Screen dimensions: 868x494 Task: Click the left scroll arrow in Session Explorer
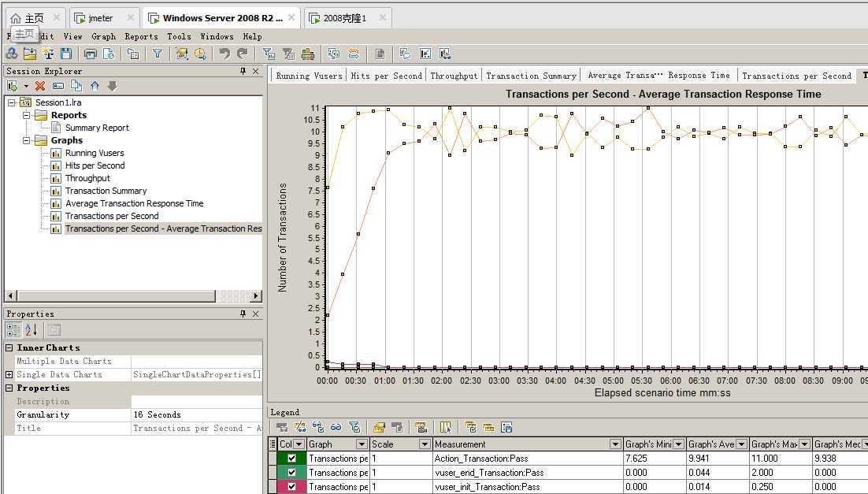[x=11, y=295]
